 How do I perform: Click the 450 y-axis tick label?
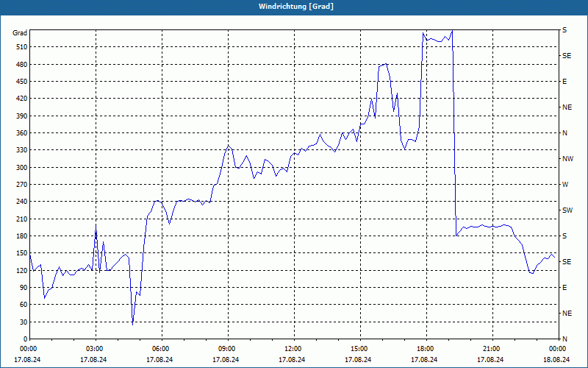(21, 82)
